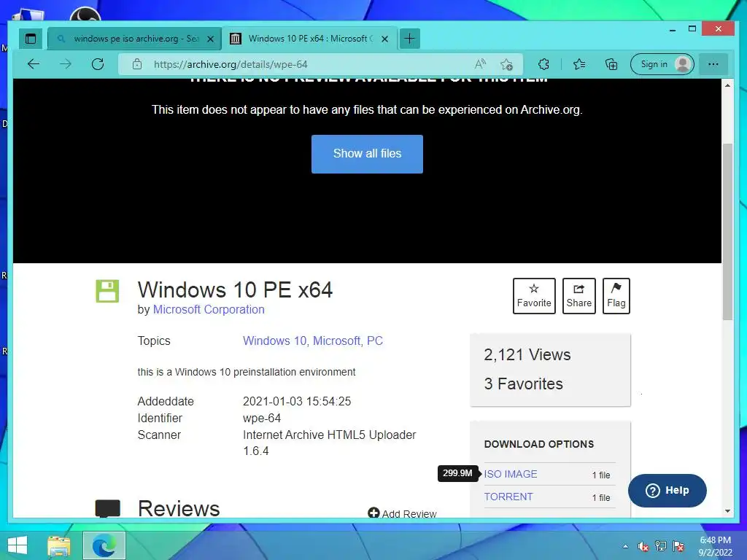The height and width of the screenshot is (560, 747).
Task: Click Add Review link
Action: pyautogui.click(x=403, y=514)
